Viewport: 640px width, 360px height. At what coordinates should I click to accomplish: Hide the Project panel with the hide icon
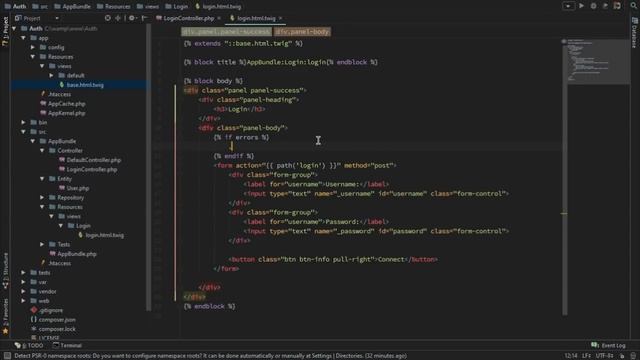click(x=144, y=18)
